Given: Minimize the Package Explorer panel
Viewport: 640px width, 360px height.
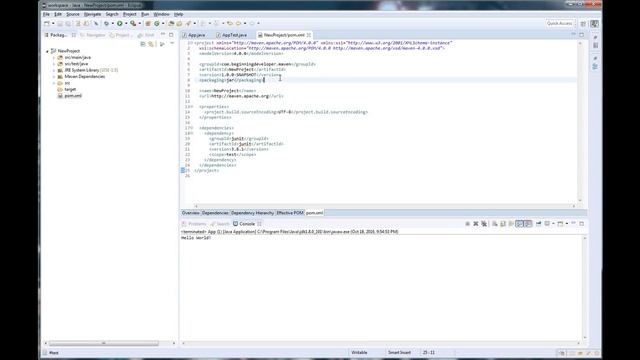Looking at the screenshot, I should pos(163,35).
